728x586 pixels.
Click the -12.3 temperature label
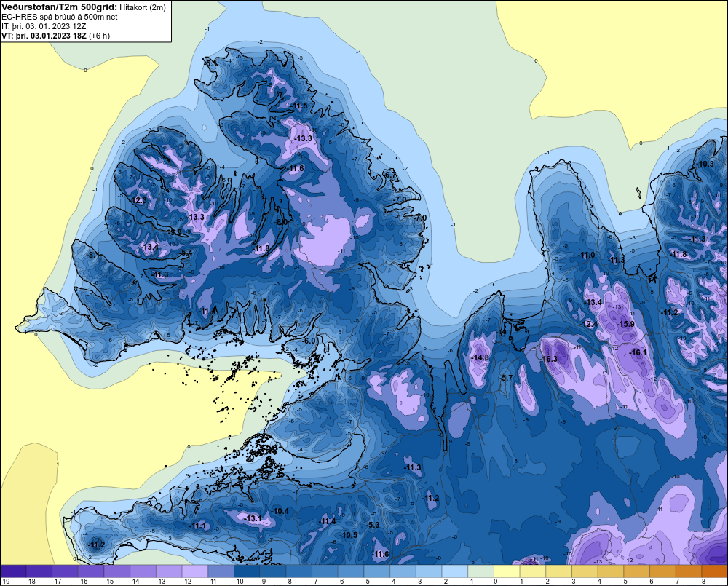coord(139,200)
